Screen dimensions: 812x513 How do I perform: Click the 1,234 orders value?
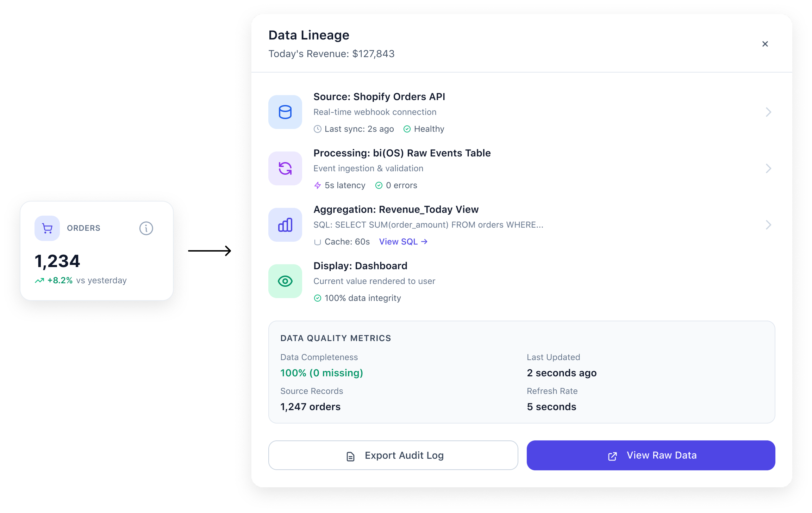point(57,261)
